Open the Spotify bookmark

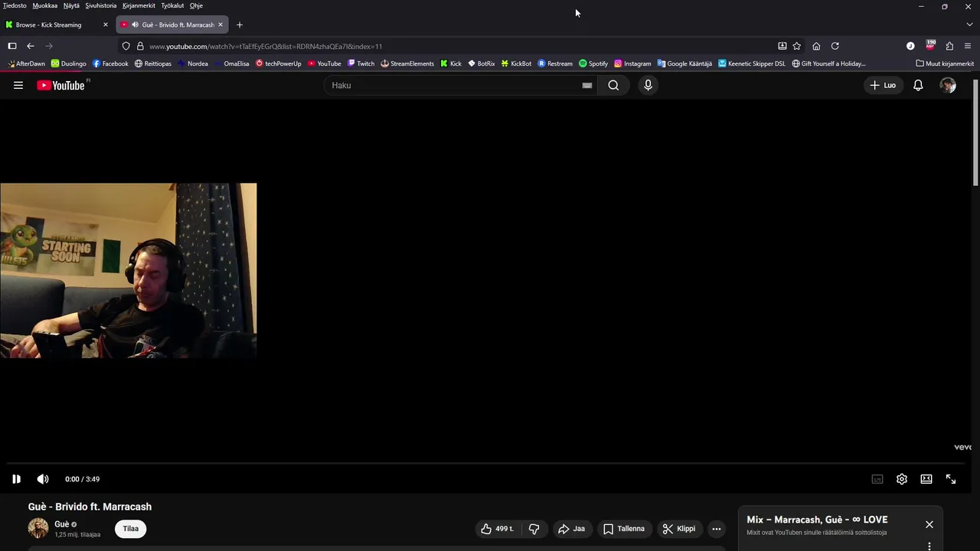pos(593,64)
